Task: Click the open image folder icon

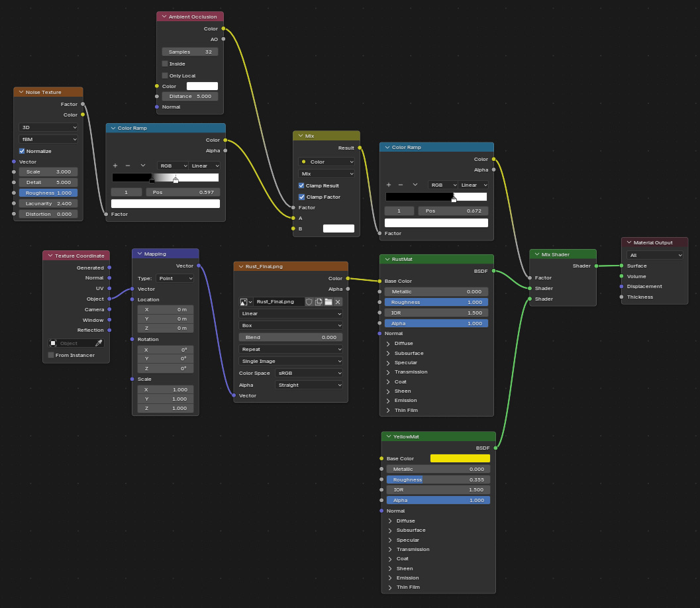Action: tap(328, 301)
